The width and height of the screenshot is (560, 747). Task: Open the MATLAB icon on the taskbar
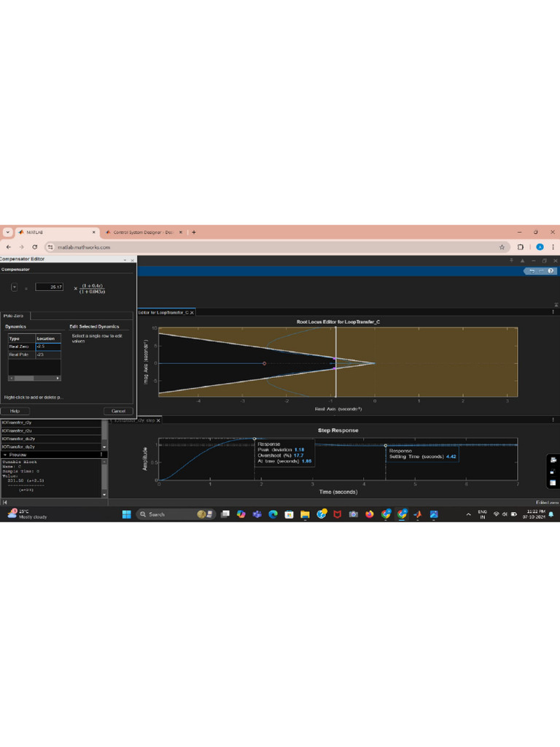418,514
